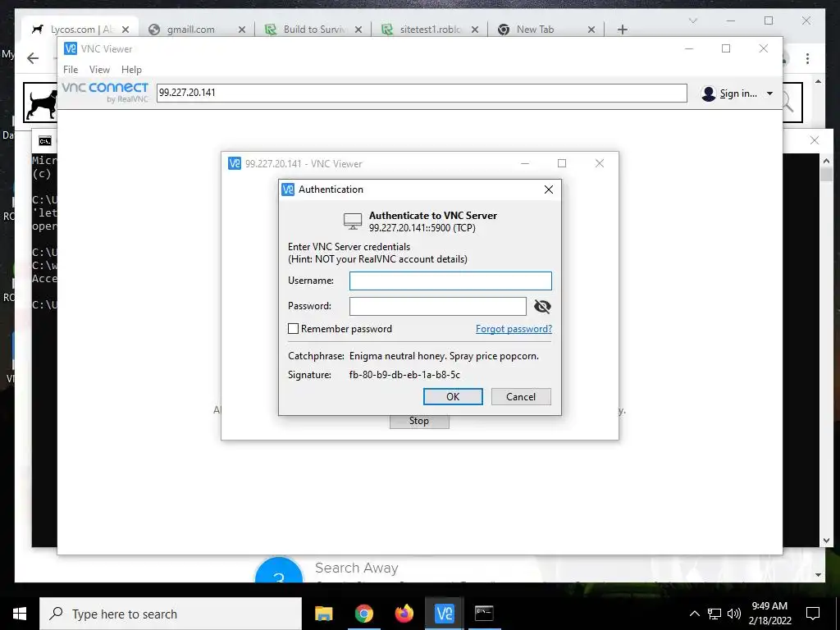Screen dimensions: 840x630
Task: Stop the VNC connection attempt
Action: (x=419, y=421)
